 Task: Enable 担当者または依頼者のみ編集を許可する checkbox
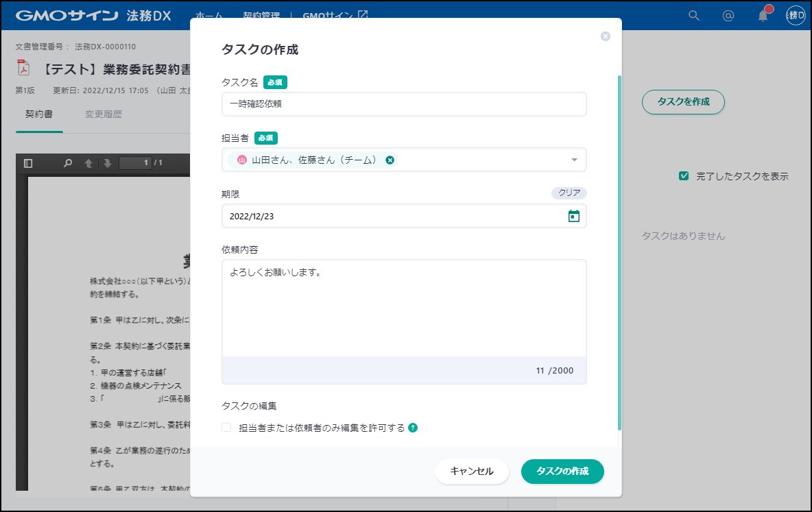[x=226, y=428]
